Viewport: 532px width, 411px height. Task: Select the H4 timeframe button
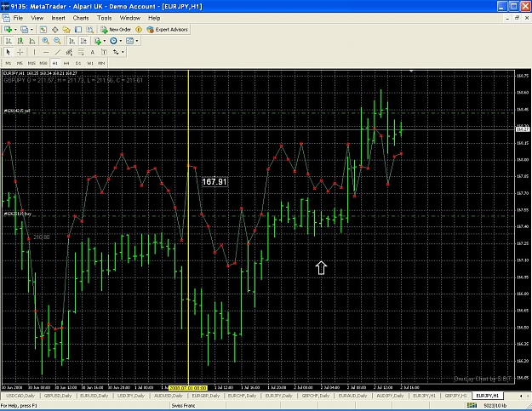pos(66,63)
